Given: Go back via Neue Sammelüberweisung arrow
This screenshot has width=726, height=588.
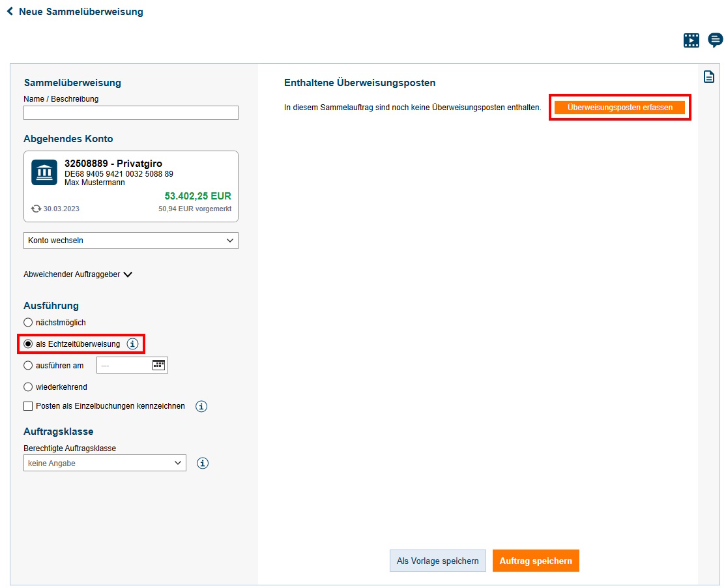Looking at the screenshot, I should pos(10,11).
